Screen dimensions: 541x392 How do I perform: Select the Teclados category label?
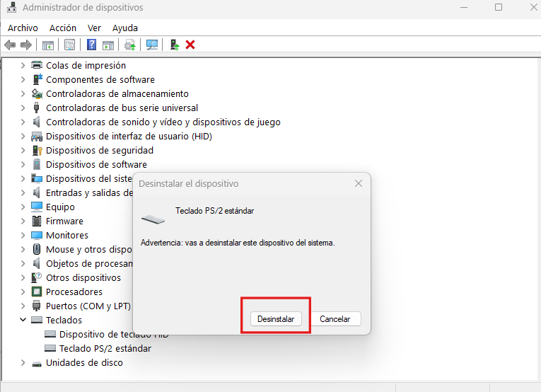[64, 321]
